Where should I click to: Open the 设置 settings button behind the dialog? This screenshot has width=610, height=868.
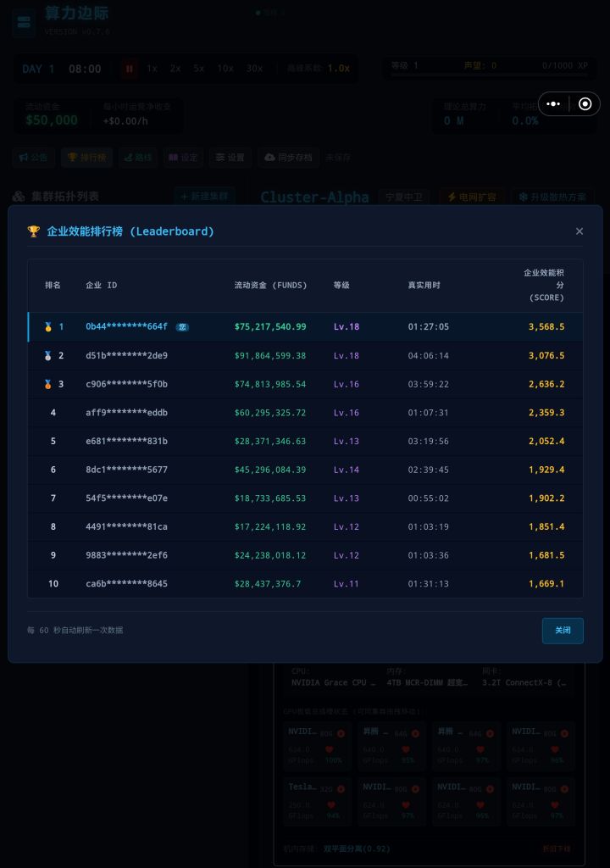(230, 158)
